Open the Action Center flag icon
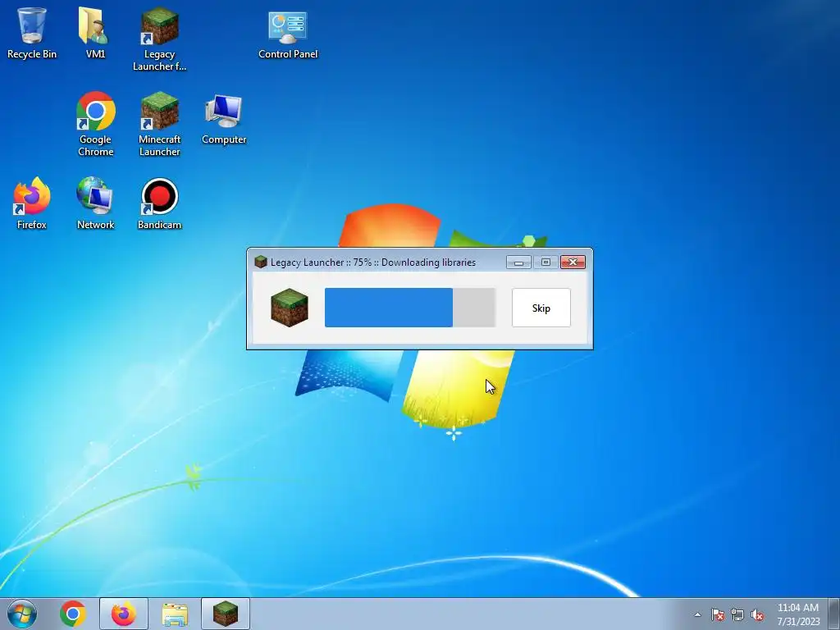840x630 pixels. tap(718, 614)
